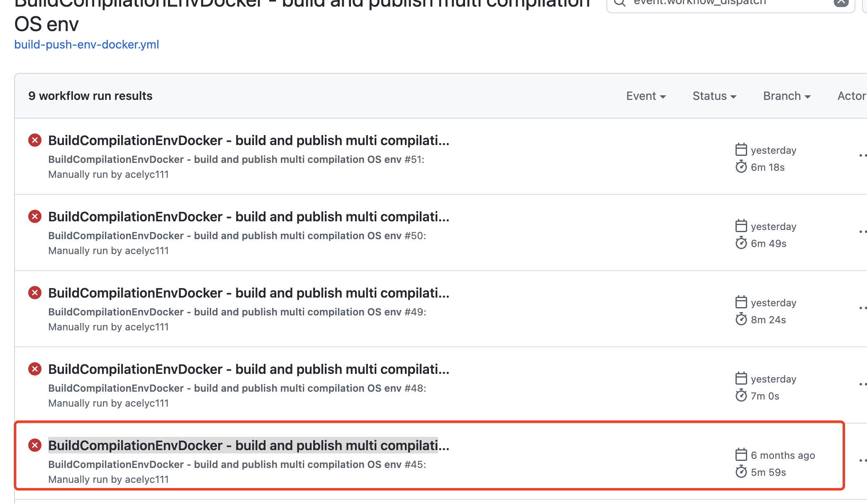Click the stopwatch icon showing 6m 18s
The image size is (867, 504).
click(741, 167)
